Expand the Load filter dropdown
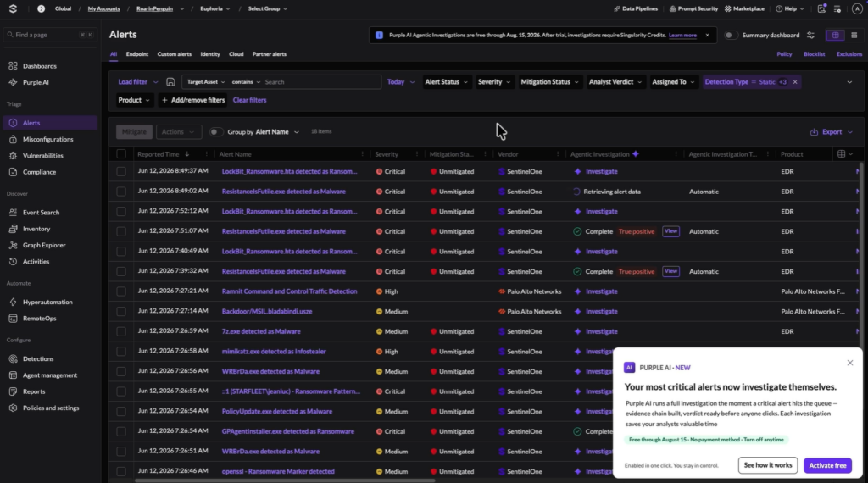This screenshot has height=483, width=868. tap(138, 82)
